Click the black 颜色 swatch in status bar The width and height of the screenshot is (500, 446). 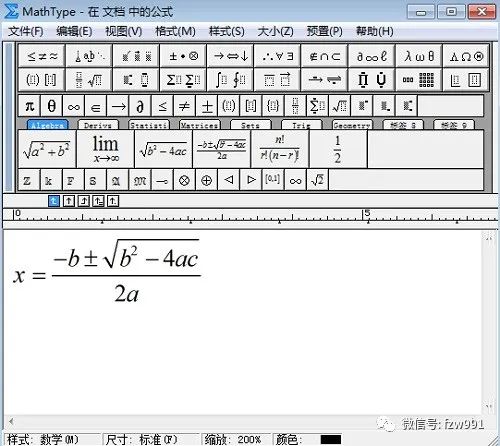[331, 440]
